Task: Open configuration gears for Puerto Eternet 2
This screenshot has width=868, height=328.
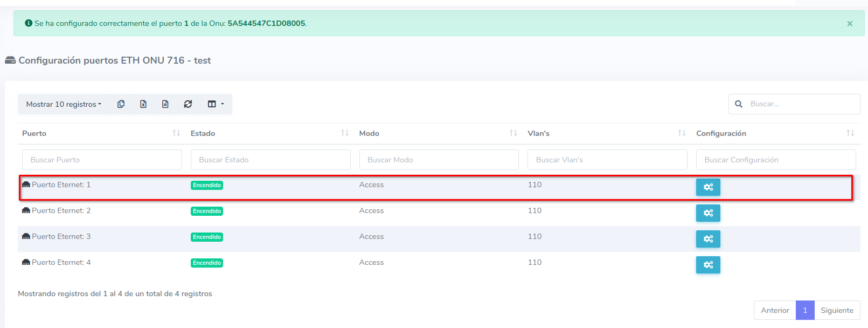Action: (x=708, y=213)
